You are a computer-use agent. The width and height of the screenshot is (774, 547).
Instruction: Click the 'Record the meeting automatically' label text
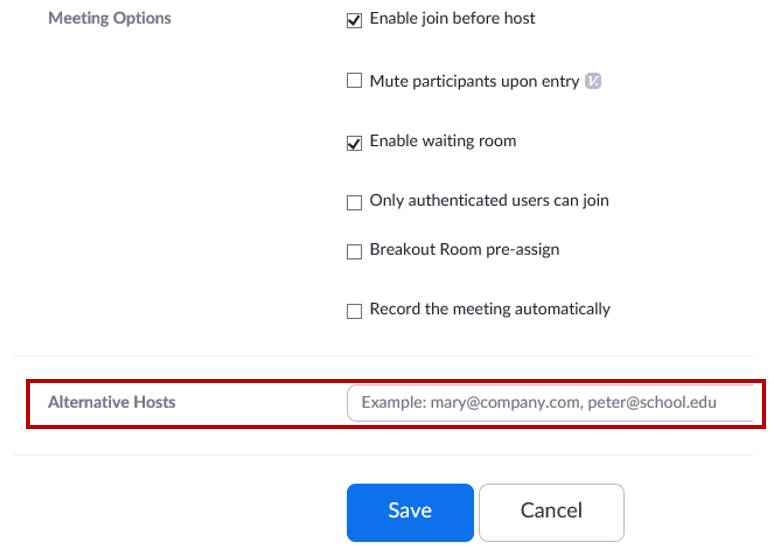click(x=490, y=309)
